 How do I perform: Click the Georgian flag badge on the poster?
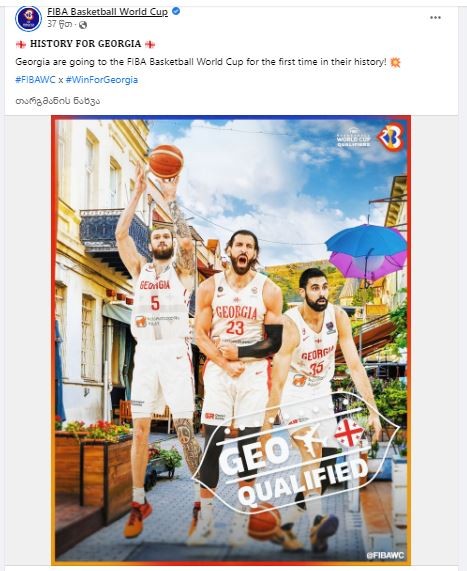coord(349,433)
